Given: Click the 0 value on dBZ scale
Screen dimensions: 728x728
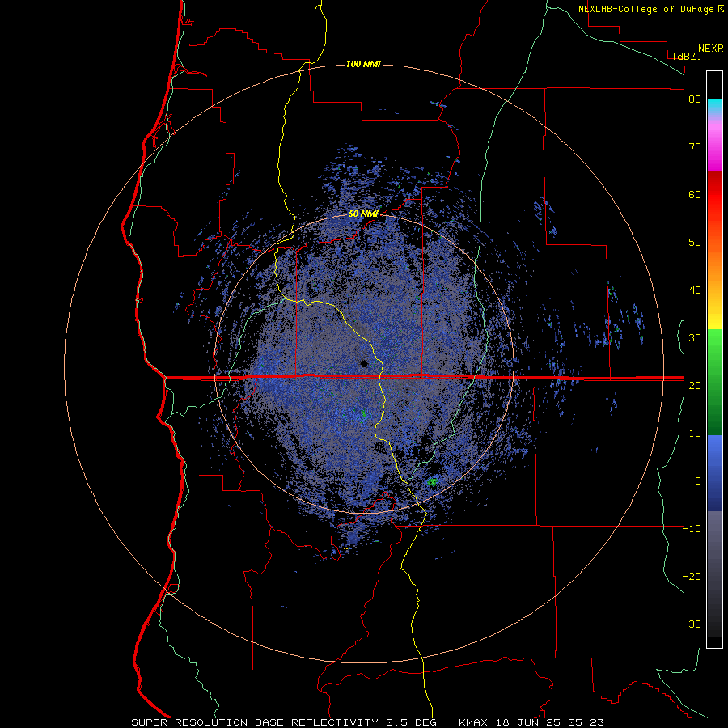Looking at the screenshot, I should 698,481.
